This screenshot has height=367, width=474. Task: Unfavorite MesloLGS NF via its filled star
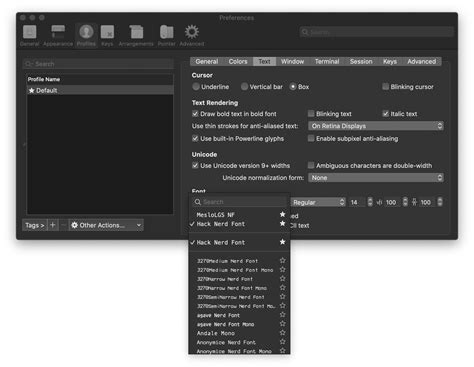click(x=282, y=214)
